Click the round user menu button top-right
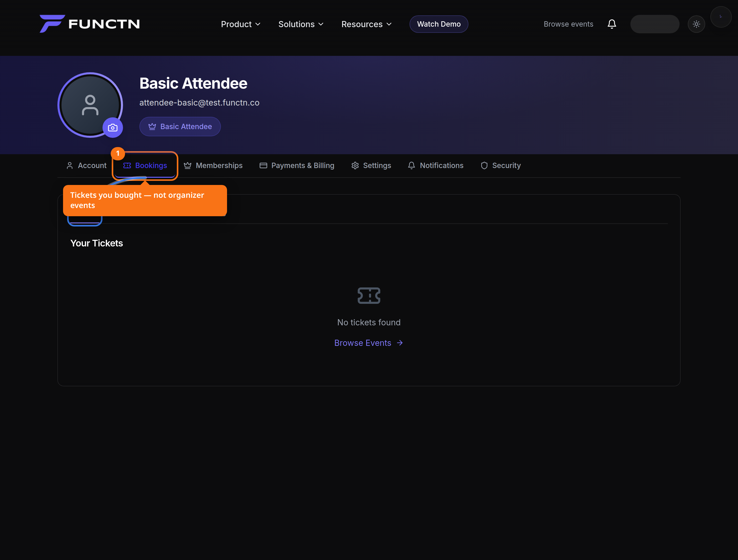This screenshot has height=560, width=738. pos(721,17)
